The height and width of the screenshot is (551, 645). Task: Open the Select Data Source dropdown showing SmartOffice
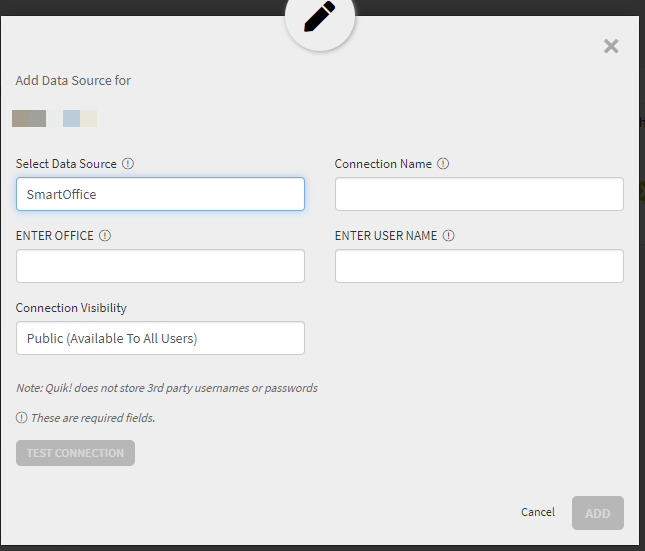coord(160,194)
